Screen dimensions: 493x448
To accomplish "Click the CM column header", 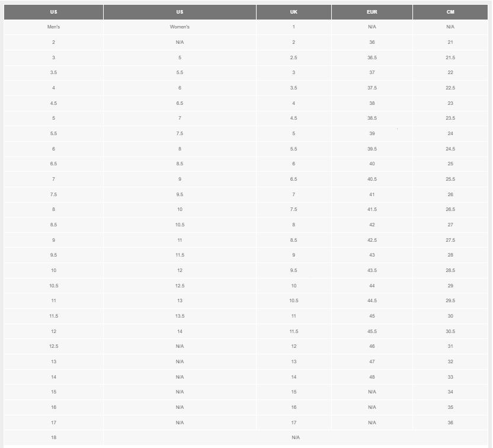I will pos(450,12).
